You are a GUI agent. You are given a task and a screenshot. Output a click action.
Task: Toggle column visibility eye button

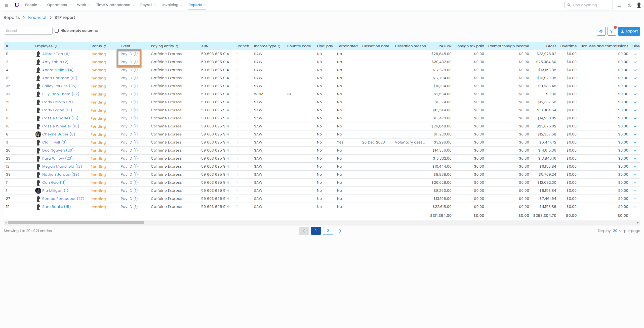601,31
